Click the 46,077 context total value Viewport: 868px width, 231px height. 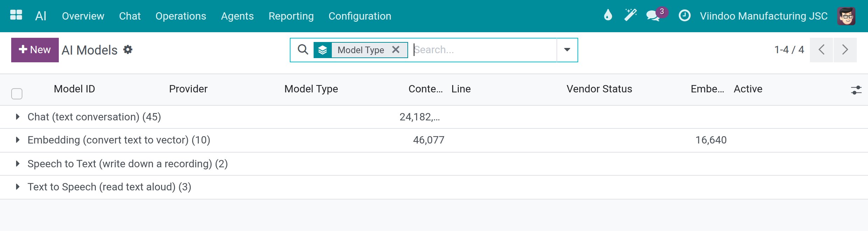click(429, 140)
